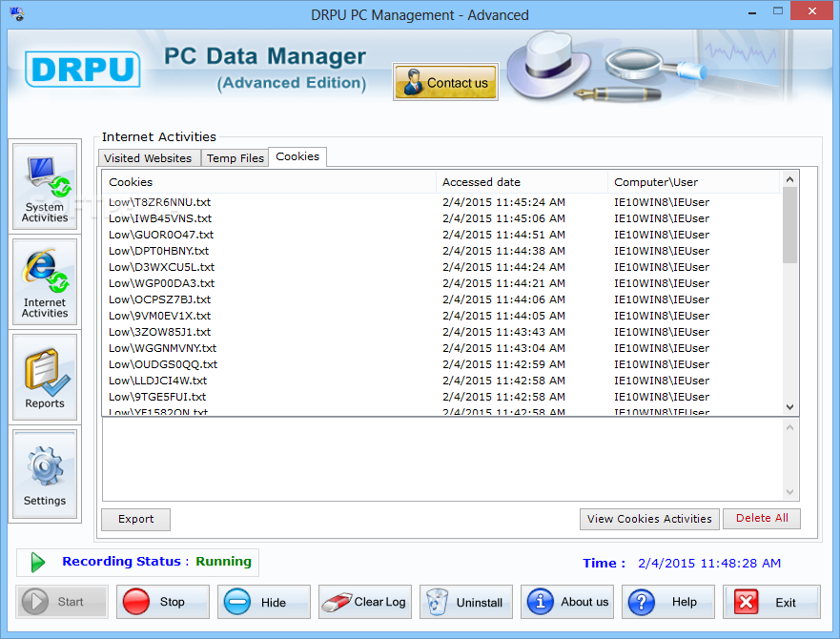Select row Low\LLDJCI4W.txt

click(x=441, y=381)
